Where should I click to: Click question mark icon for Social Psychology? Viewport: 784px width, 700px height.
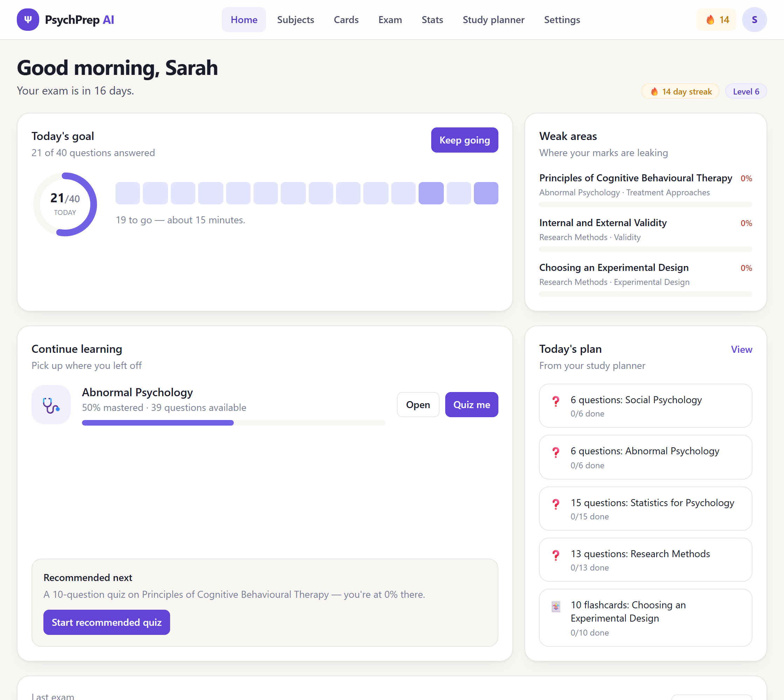click(555, 401)
